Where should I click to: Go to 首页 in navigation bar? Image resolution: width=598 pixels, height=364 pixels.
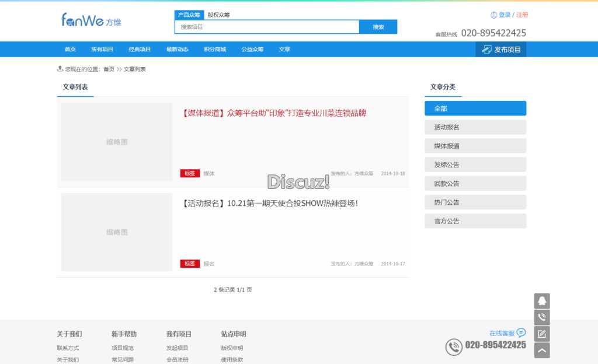pos(70,49)
